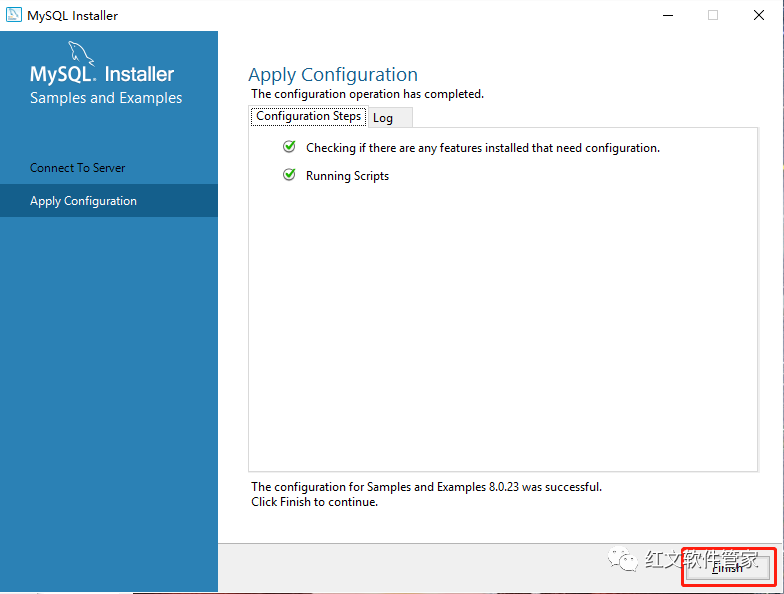The height and width of the screenshot is (594, 784).
Task: Click green checkmark beside Running Scripts
Action: coord(289,174)
